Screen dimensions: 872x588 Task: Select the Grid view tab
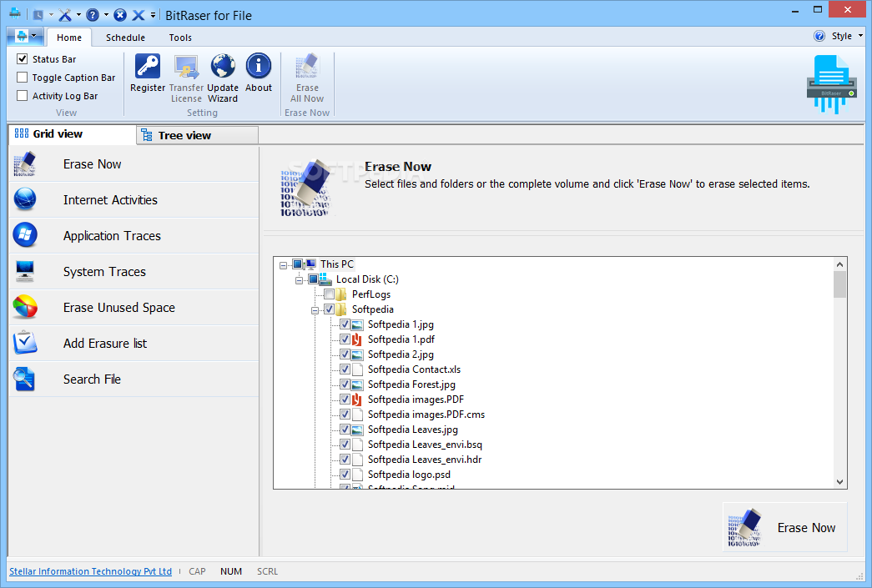pyautogui.click(x=73, y=134)
